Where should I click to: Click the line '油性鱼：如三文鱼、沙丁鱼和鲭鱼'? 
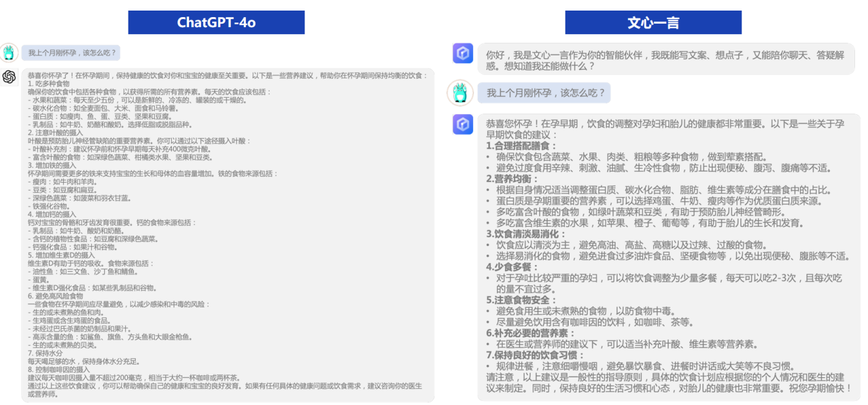(84, 272)
